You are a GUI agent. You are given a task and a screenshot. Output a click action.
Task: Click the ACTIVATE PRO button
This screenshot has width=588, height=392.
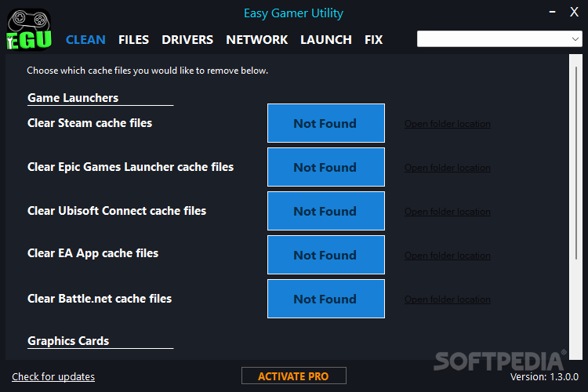294,376
